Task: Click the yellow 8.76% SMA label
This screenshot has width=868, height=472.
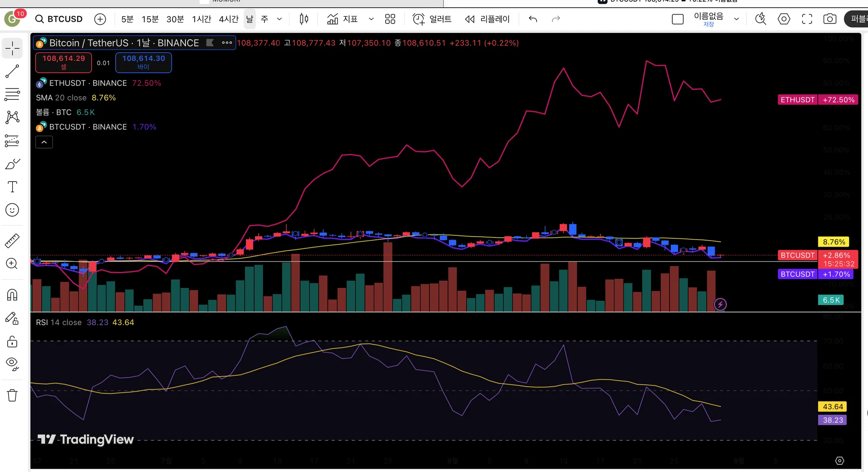Action: click(834, 242)
